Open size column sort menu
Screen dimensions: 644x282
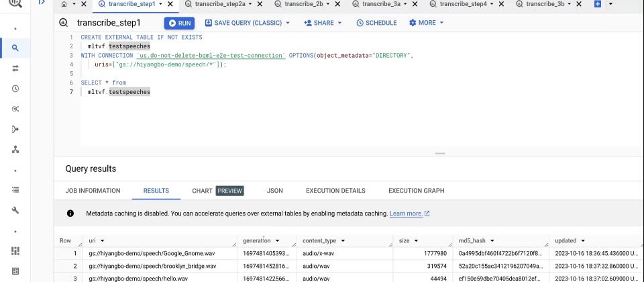(x=416, y=241)
